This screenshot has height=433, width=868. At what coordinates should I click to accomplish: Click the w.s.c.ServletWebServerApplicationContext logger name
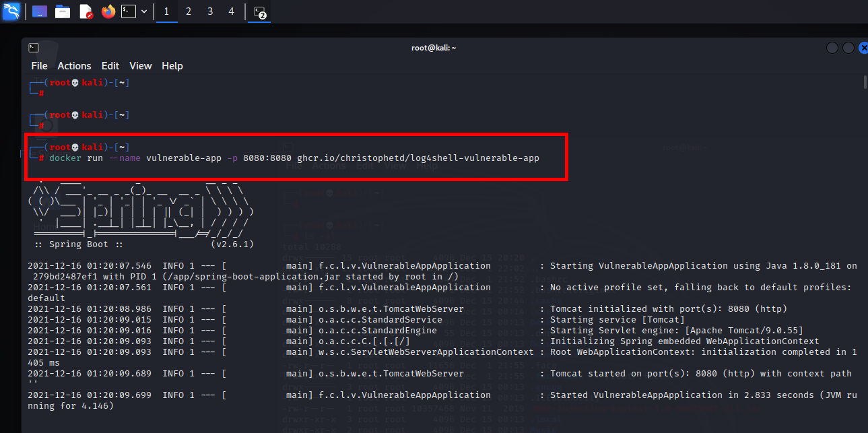[x=426, y=352]
